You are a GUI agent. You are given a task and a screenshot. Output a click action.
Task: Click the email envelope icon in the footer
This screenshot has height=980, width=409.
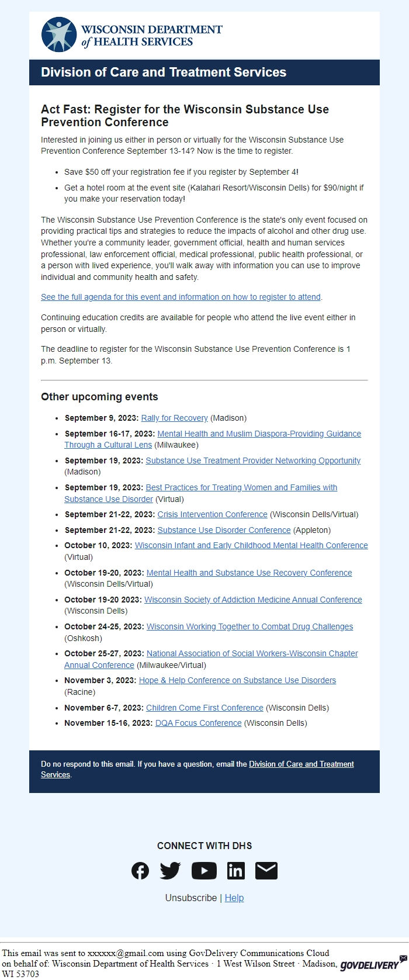pos(268,870)
